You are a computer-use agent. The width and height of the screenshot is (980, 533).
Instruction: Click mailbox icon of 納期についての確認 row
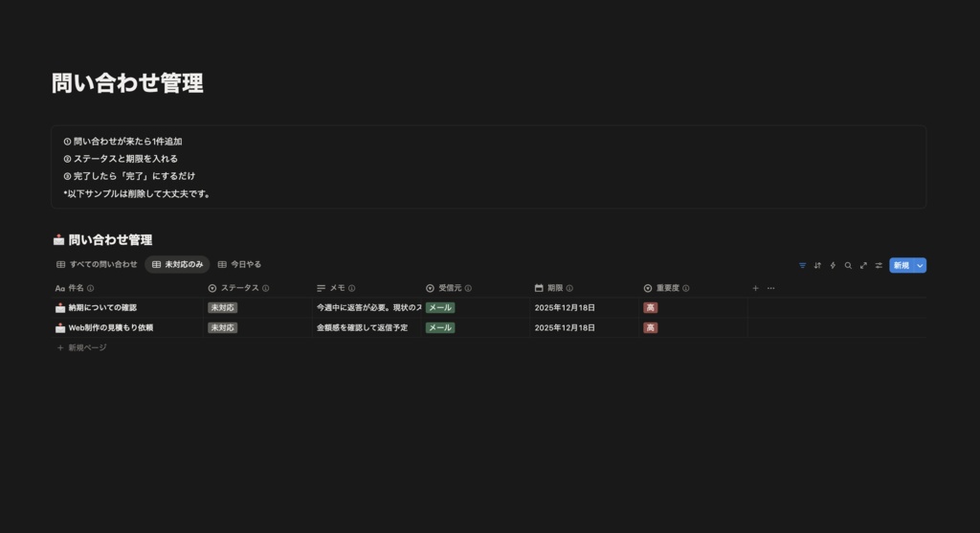[60, 307]
